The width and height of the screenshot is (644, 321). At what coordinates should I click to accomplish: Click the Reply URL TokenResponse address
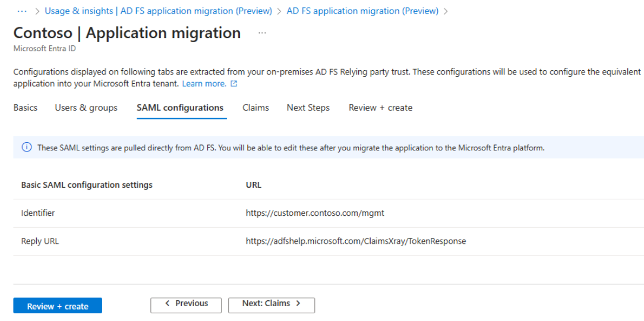[356, 241]
